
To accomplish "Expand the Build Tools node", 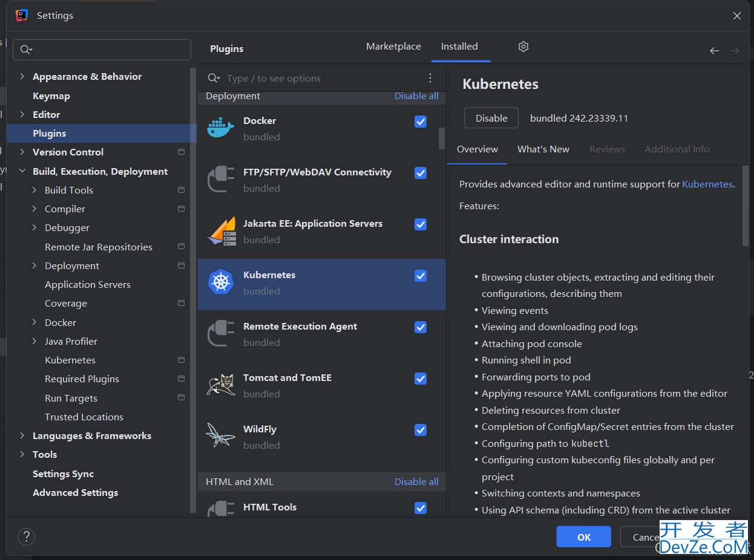I will (34, 190).
